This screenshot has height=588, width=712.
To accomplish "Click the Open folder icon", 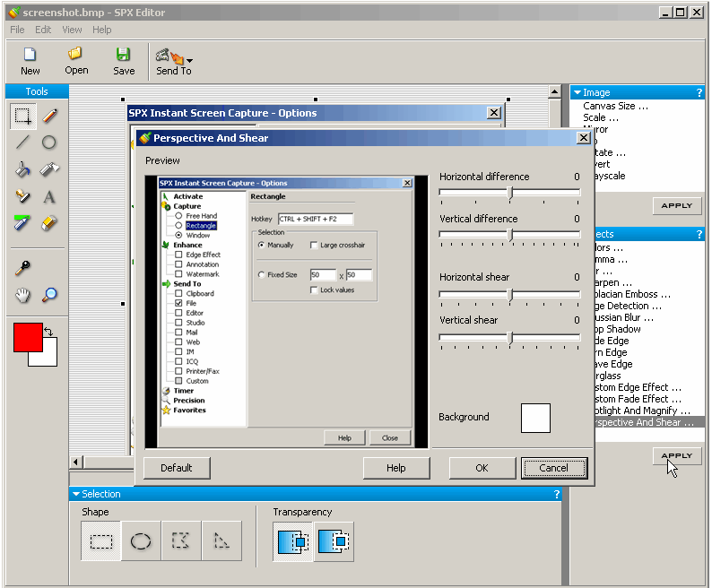I will point(75,54).
